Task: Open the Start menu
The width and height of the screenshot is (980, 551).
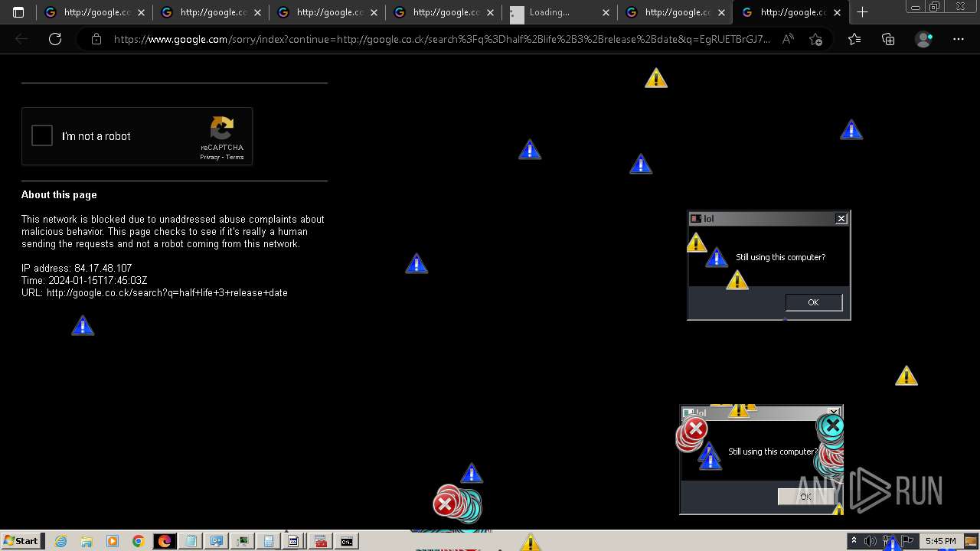Action: 21,541
